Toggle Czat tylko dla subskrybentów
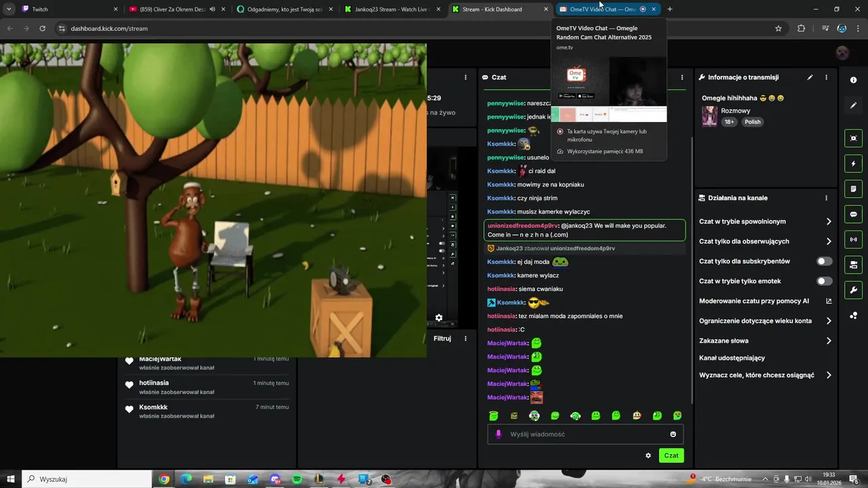868x488 pixels. point(825,261)
